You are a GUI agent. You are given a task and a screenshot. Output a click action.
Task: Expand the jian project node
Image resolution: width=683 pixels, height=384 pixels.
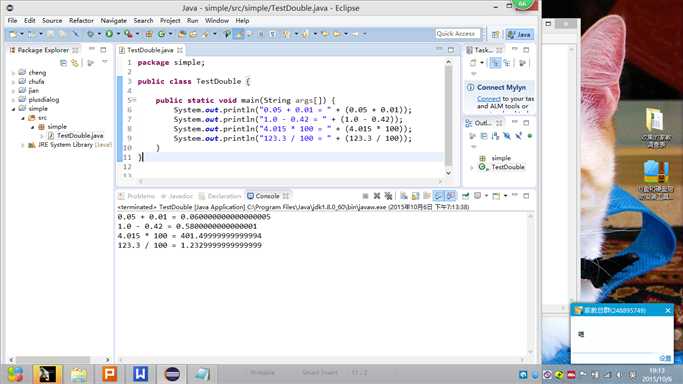(13, 91)
